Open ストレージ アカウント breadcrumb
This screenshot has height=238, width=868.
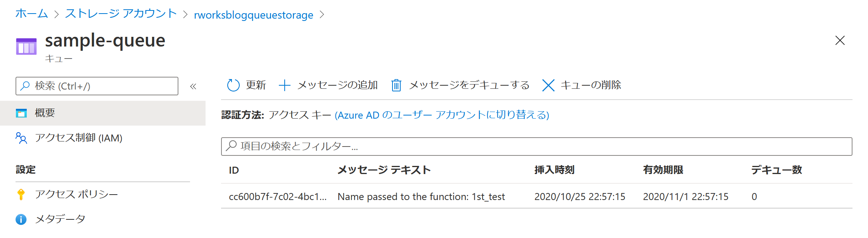121,14
